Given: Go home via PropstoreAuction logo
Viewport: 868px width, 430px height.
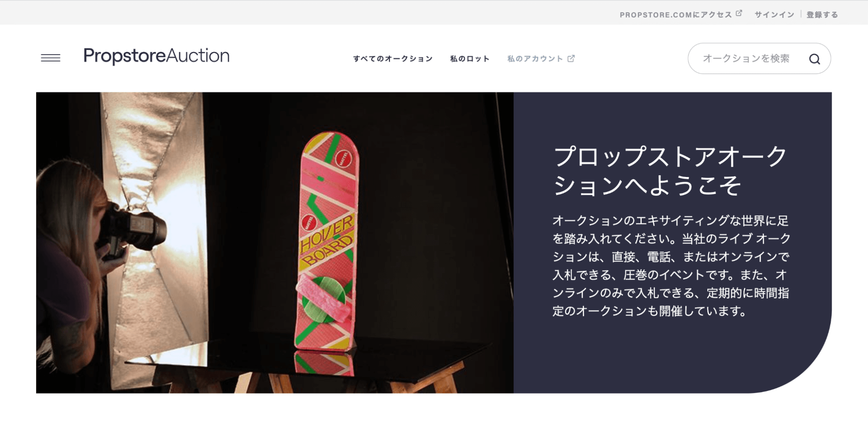Looking at the screenshot, I should pyautogui.click(x=156, y=56).
